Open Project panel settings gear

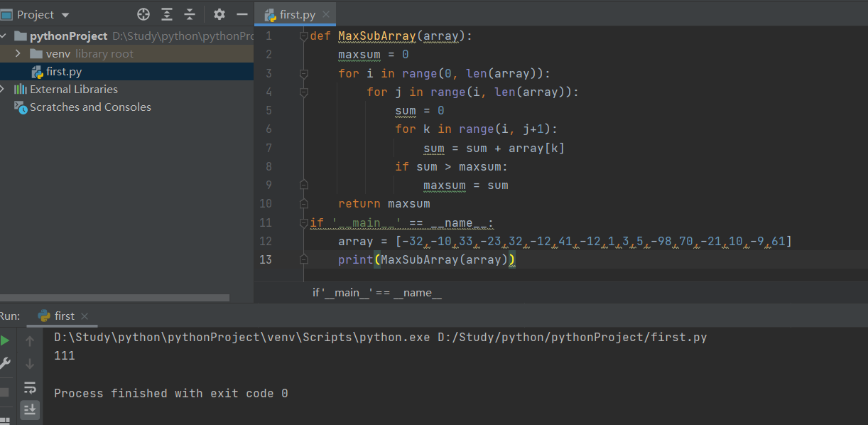pyautogui.click(x=219, y=14)
